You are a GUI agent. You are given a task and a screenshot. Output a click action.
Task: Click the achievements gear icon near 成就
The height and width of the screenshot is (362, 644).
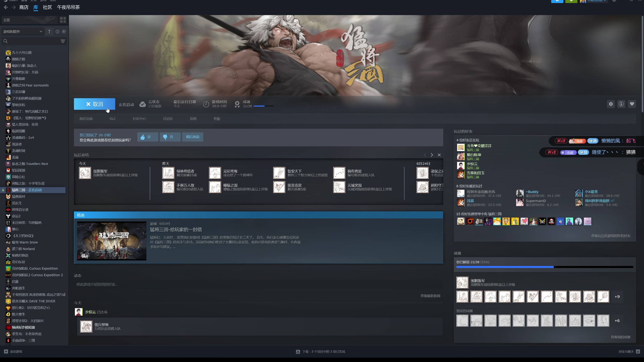point(237,104)
